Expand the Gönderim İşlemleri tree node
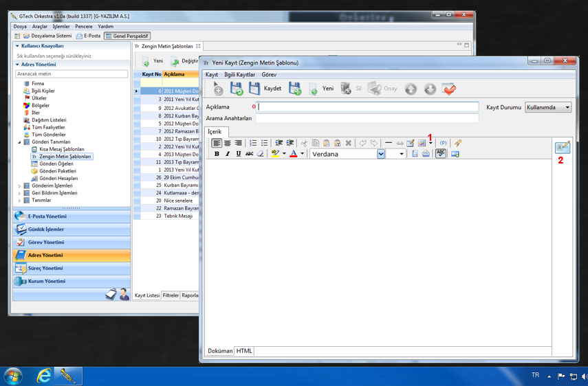 pos(19,186)
